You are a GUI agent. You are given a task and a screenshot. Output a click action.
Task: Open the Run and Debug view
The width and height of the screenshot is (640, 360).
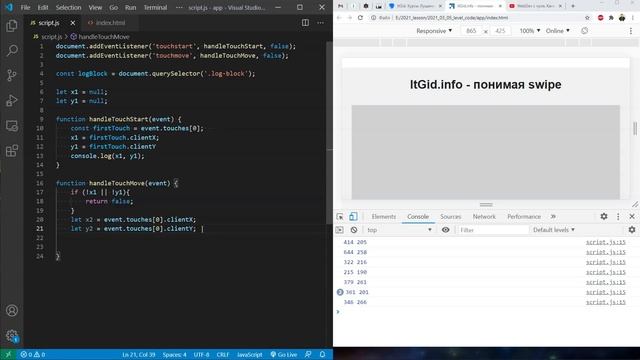coord(12,100)
